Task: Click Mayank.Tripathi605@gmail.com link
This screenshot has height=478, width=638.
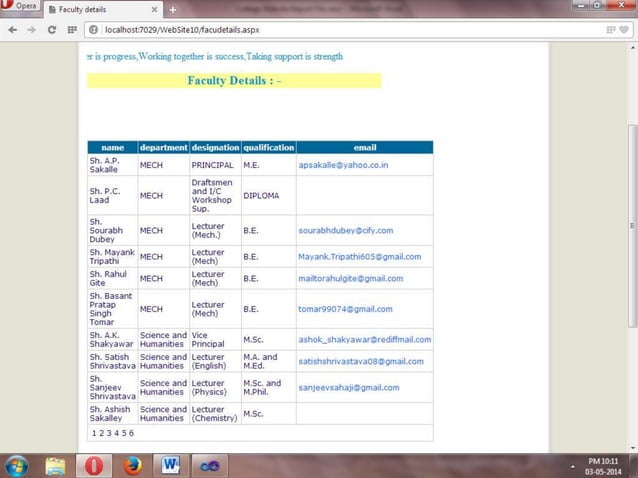Action: coord(360,257)
